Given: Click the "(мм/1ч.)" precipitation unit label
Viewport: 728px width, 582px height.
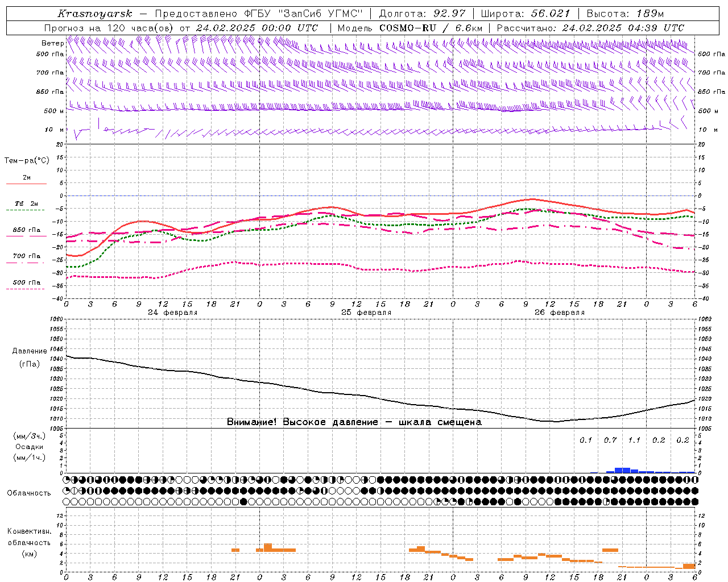Looking at the screenshot, I should (30, 458).
